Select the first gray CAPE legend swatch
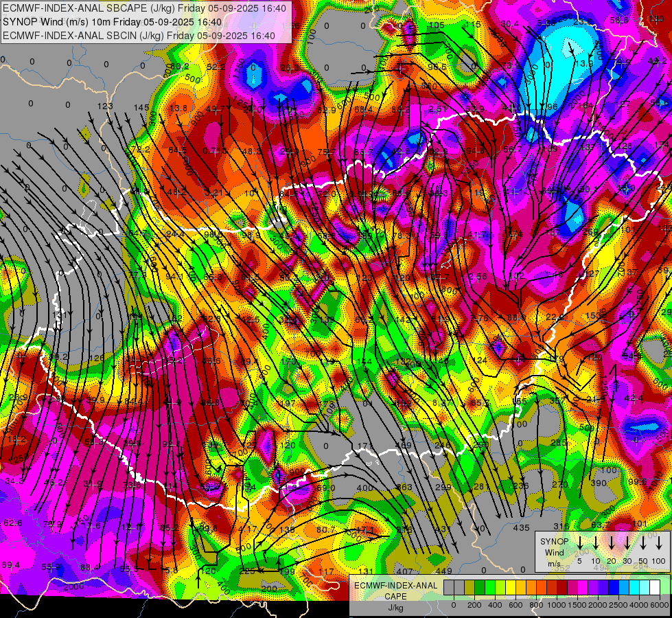Screen dimensions: 672x618 (449, 587)
